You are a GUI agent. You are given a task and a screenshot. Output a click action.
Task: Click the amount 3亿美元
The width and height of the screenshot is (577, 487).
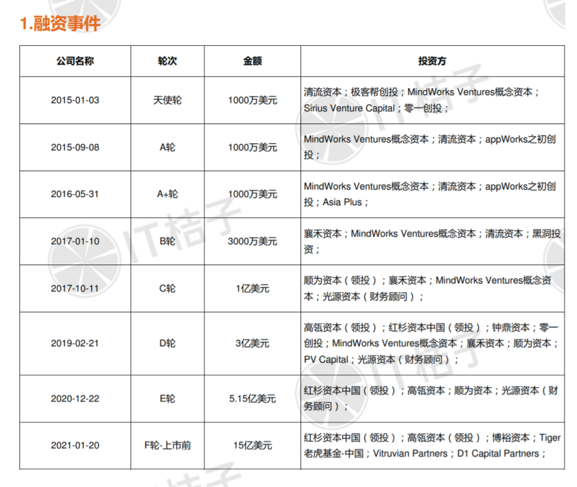pyautogui.click(x=252, y=343)
